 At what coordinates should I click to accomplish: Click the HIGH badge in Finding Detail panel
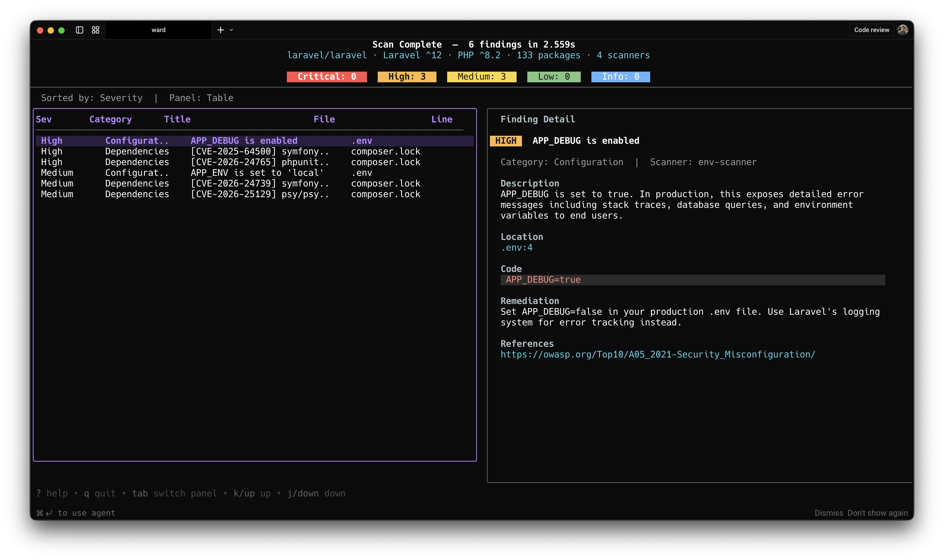click(506, 140)
